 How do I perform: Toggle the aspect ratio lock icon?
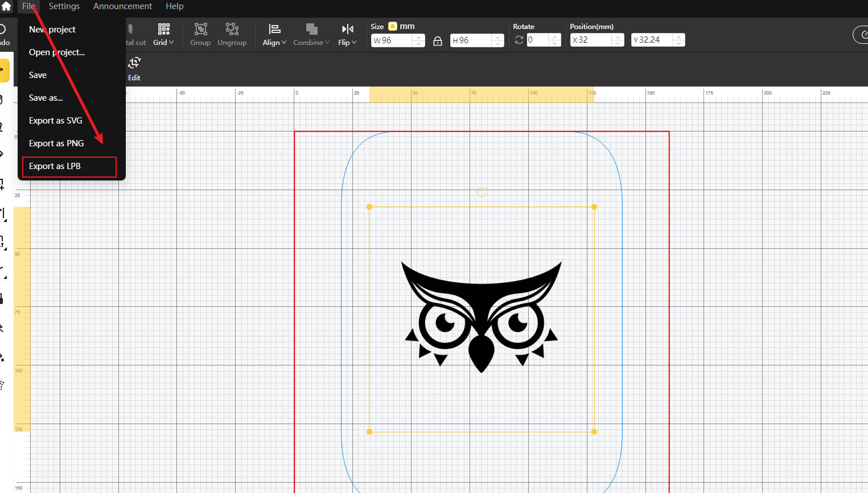[438, 41]
